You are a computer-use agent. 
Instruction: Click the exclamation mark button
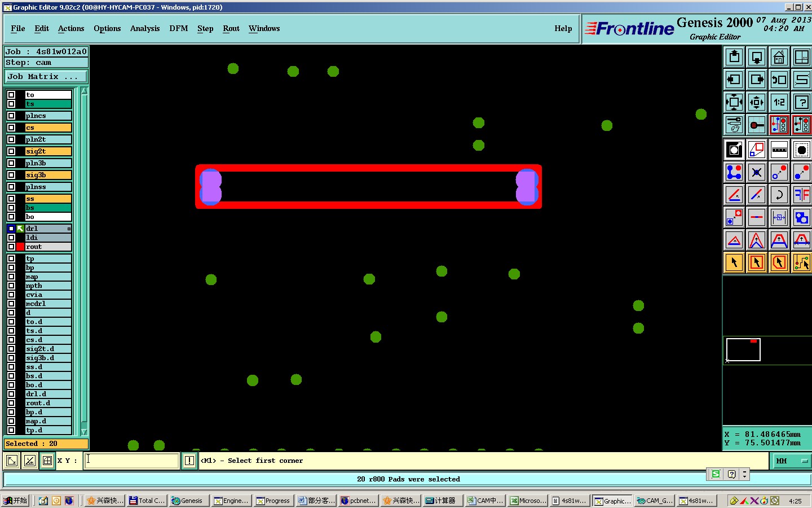(189, 461)
